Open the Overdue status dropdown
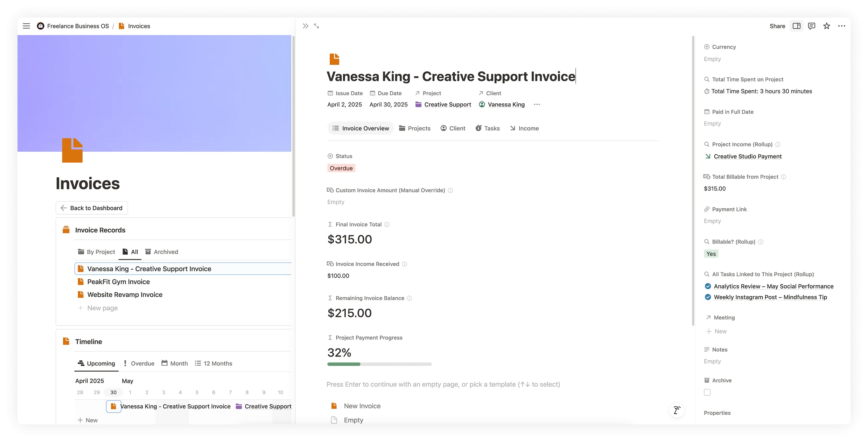Viewport: 868px width, 442px height. pyautogui.click(x=341, y=168)
